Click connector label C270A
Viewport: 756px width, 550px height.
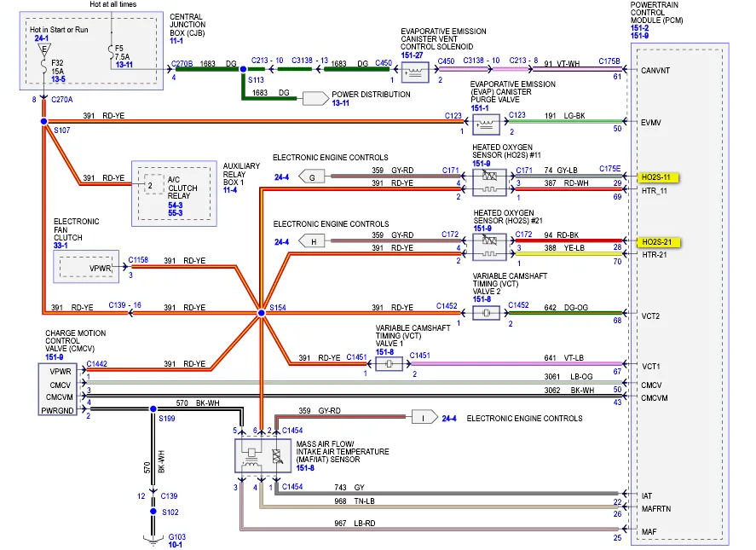pyautogui.click(x=61, y=100)
